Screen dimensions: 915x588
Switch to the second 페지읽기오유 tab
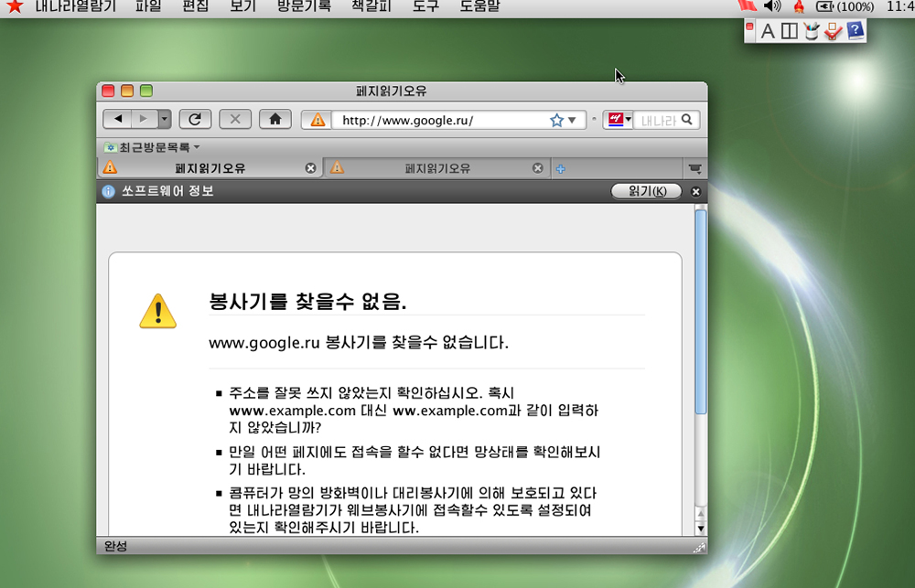[437, 168]
